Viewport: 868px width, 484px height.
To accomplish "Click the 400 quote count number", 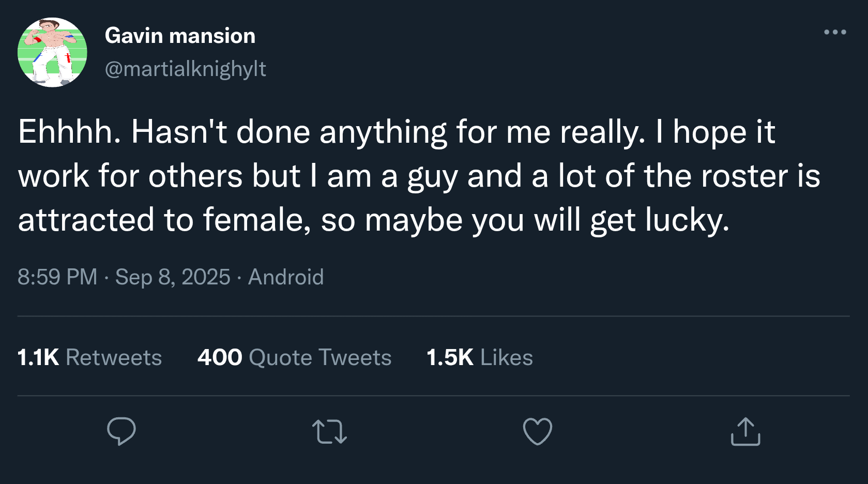I will [220, 357].
